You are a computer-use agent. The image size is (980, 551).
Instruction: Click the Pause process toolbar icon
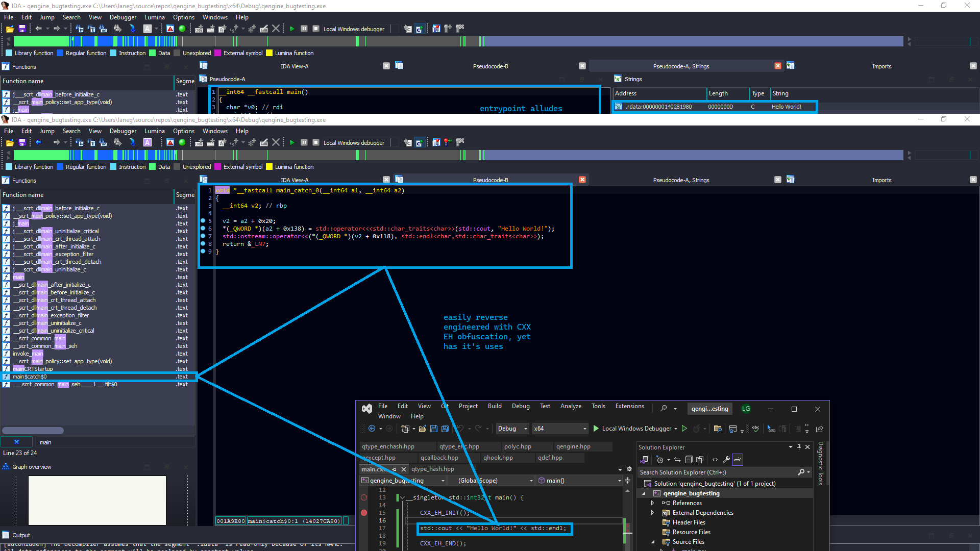coord(304,143)
